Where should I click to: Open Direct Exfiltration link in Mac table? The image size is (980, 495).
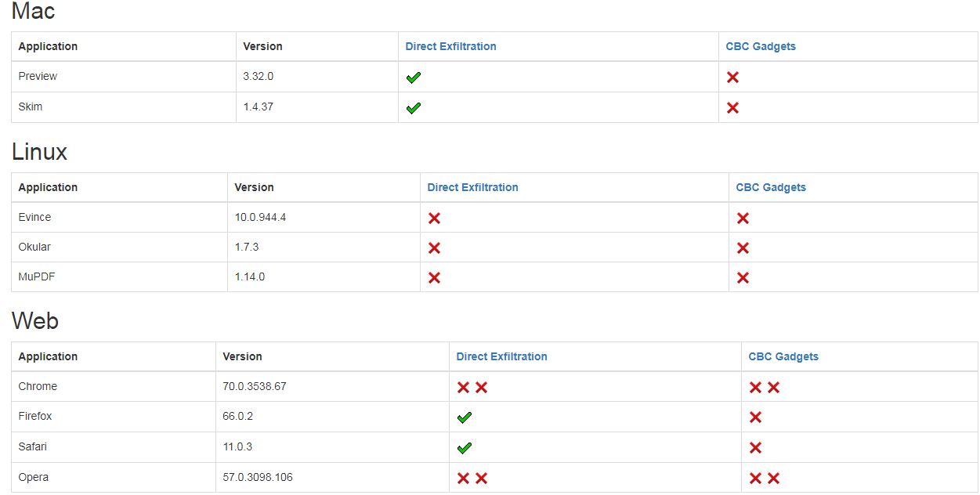click(x=451, y=46)
